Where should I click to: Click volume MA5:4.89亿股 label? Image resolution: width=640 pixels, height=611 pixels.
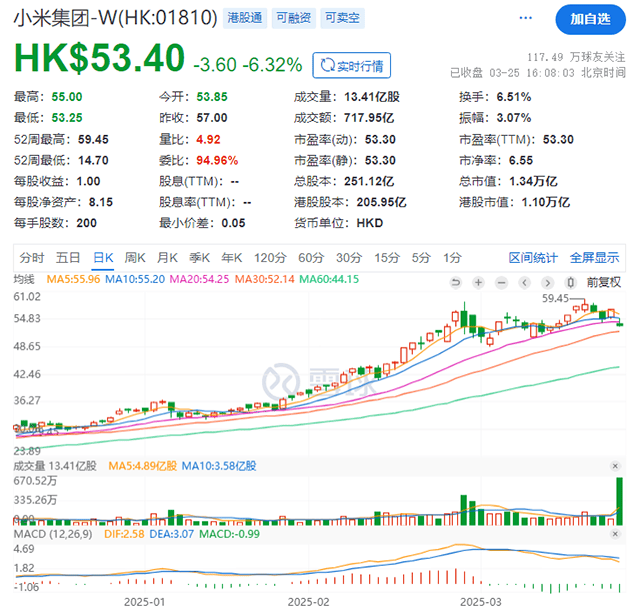point(142,466)
